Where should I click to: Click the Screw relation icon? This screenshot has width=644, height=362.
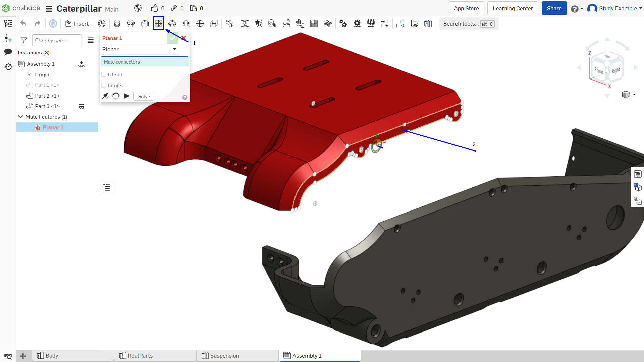(371, 24)
